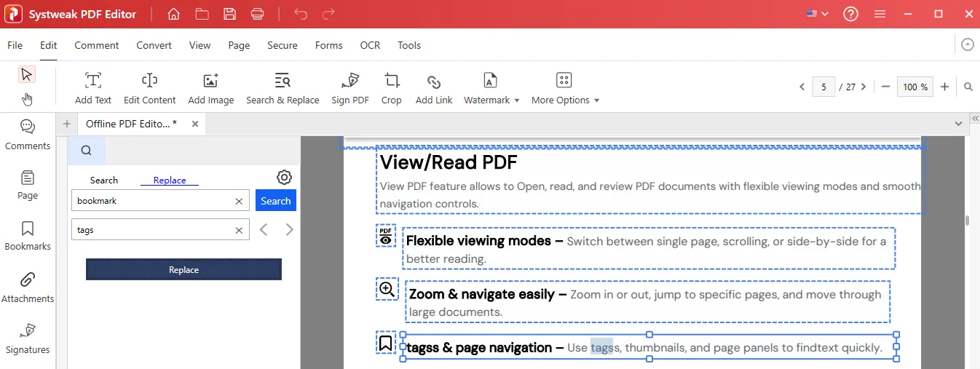Open search settings gear
Screen dimensions: 980x369
coord(285,178)
